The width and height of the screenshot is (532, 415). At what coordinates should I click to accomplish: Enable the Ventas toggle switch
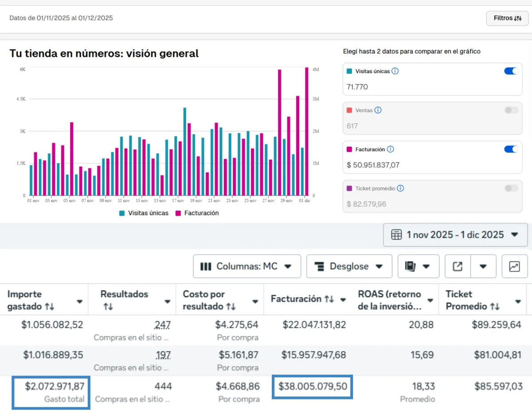tap(511, 110)
